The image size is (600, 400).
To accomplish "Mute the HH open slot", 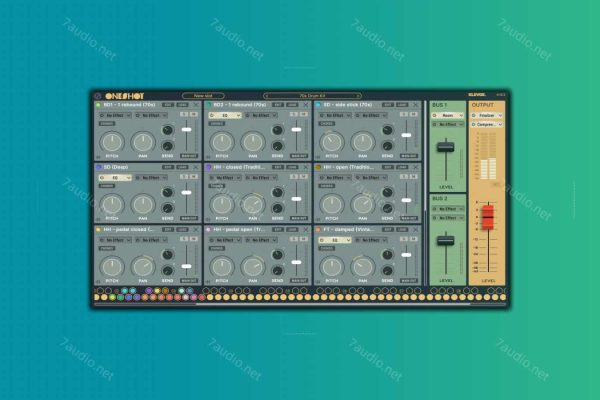I will [x=413, y=177].
